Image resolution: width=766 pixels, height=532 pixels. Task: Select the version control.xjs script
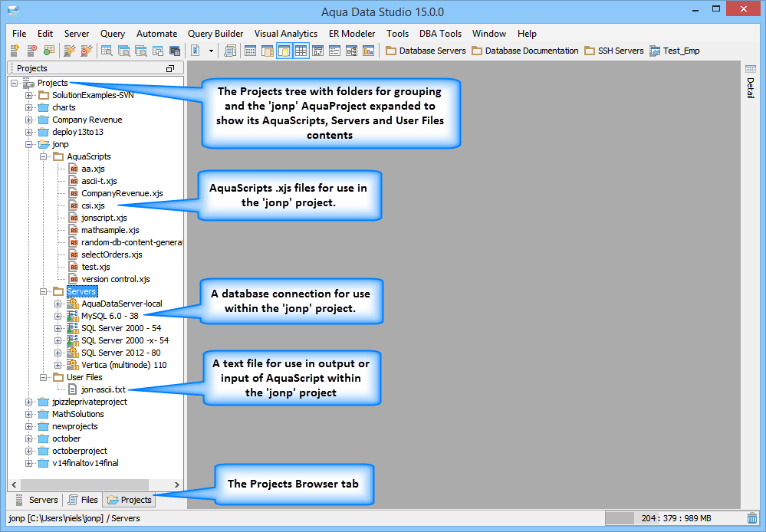click(116, 280)
